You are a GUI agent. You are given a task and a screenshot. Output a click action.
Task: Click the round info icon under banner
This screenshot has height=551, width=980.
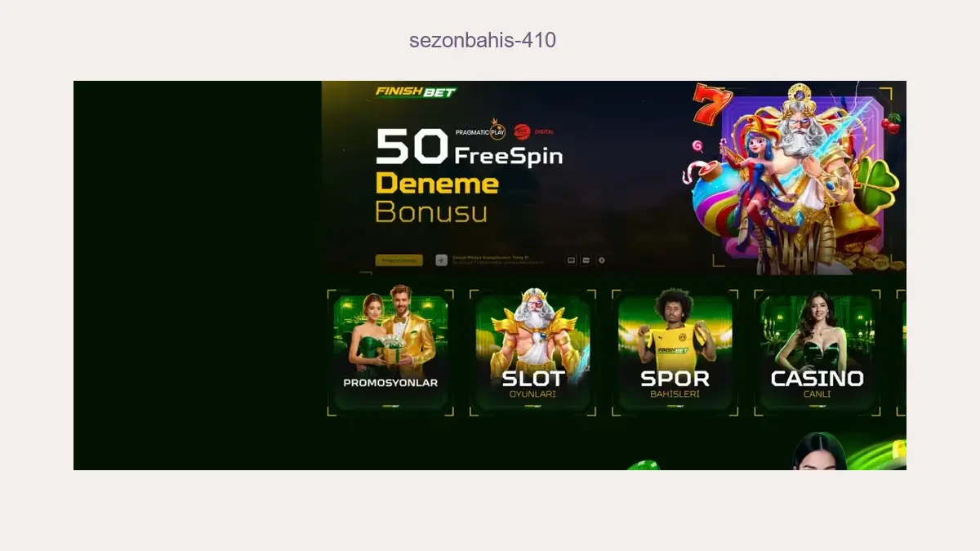point(602,260)
